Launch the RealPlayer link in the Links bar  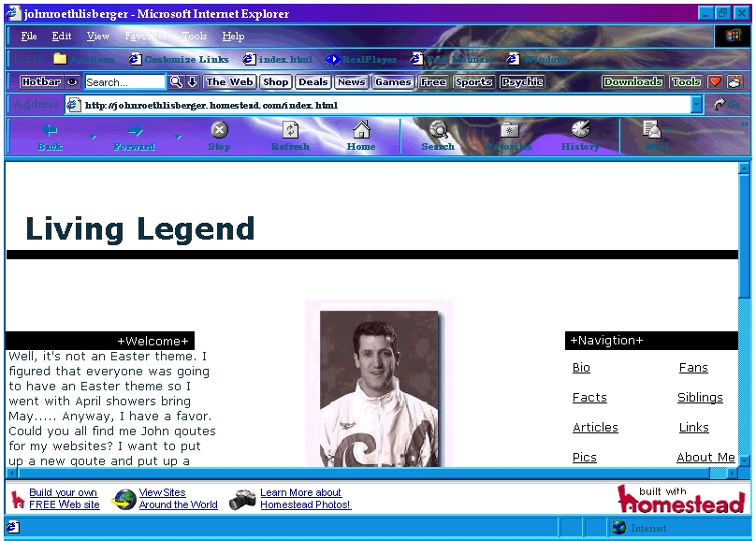point(361,59)
